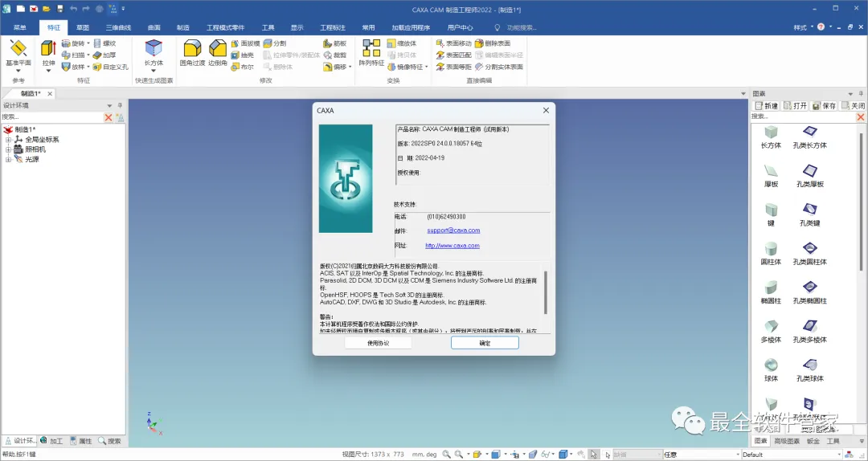Click 确定 in the CAXA dialog
Image resolution: width=868 pixels, height=461 pixels.
(485, 343)
